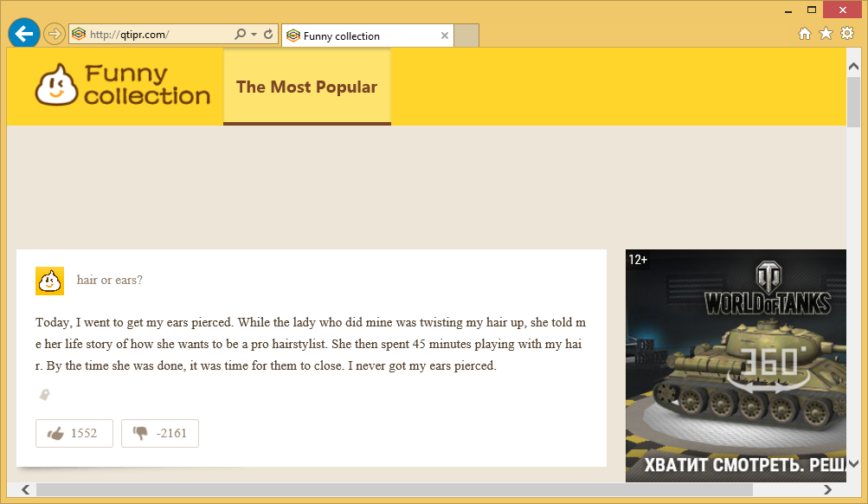Click the avatar icon beside 'hair or ears?'
The height and width of the screenshot is (504, 868).
[x=49, y=281]
